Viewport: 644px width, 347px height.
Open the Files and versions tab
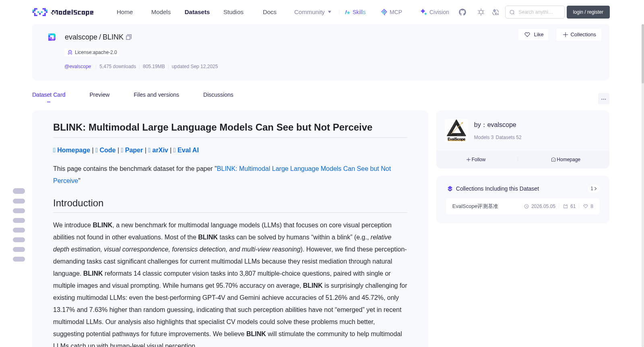156,95
